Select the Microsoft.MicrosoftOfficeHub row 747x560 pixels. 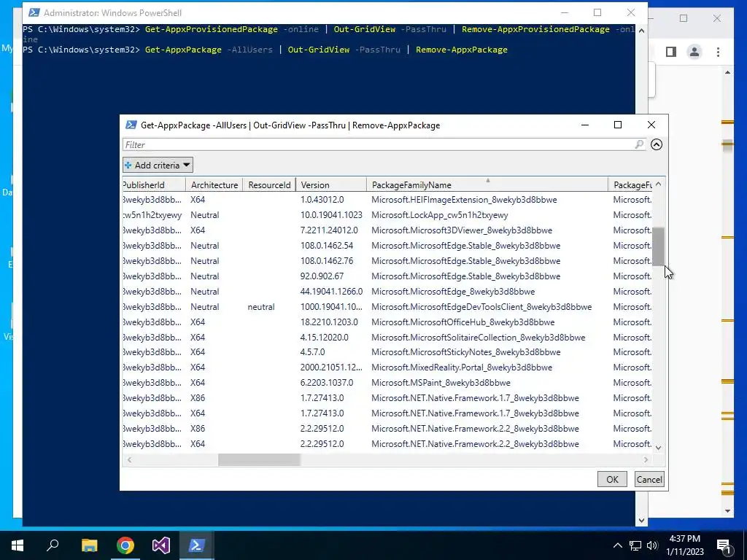pyautogui.click(x=387, y=322)
